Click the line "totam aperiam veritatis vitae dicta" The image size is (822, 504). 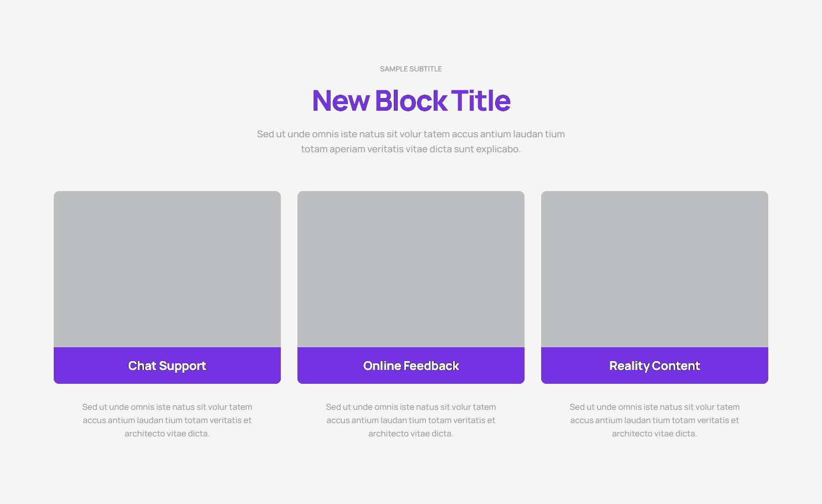(x=410, y=149)
